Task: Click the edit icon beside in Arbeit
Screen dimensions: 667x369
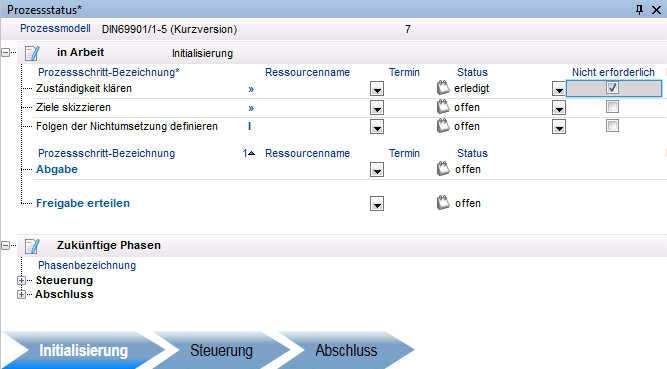Action: pos(32,53)
